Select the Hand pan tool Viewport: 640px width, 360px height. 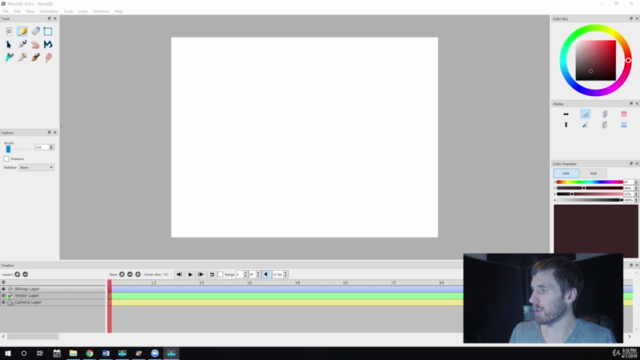[x=36, y=44]
